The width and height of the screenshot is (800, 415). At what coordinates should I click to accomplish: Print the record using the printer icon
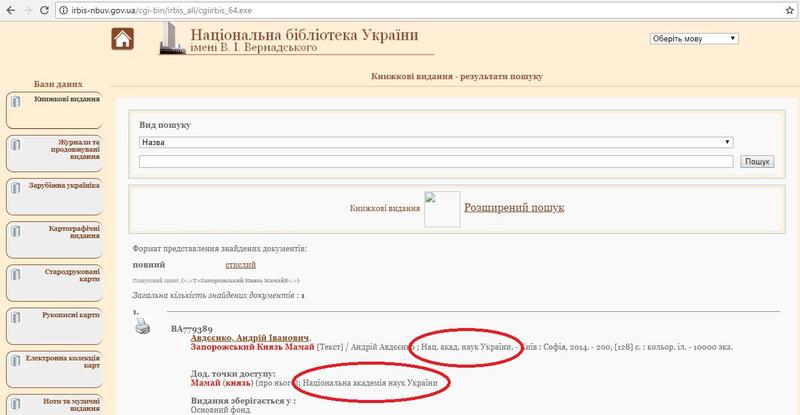tap(143, 326)
